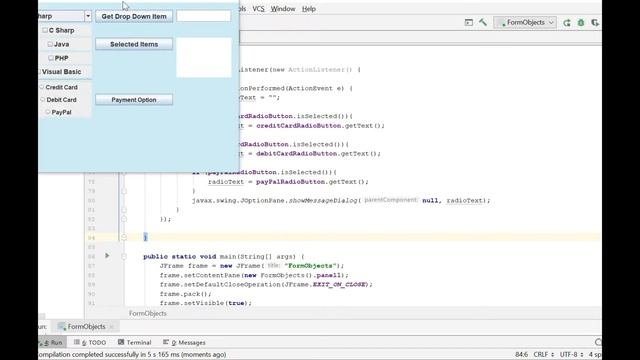
Task: Open the Window menu
Action: pos(283,9)
